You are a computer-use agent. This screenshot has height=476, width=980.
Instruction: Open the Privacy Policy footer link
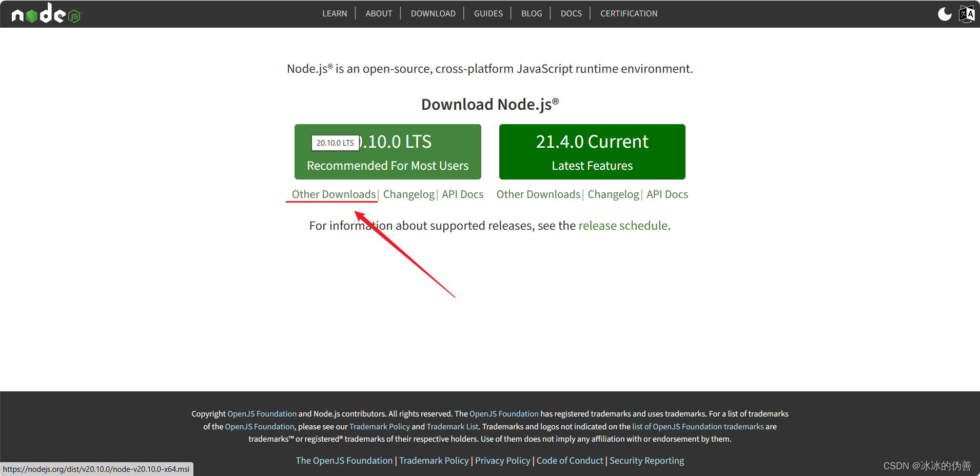pos(502,461)
